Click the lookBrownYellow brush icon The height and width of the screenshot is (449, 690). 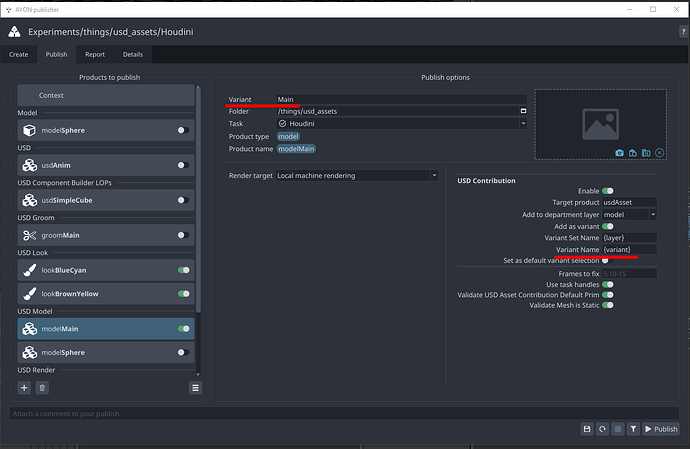click(29, 294)
